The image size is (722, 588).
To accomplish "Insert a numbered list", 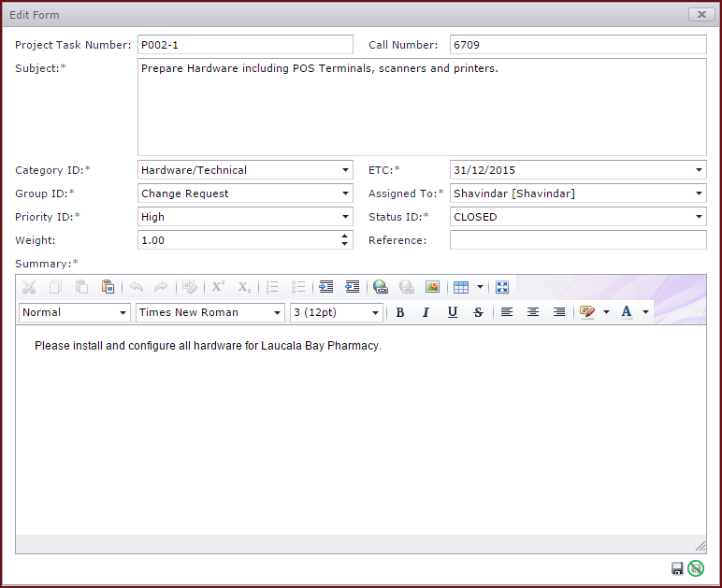I will coord(272,287).
